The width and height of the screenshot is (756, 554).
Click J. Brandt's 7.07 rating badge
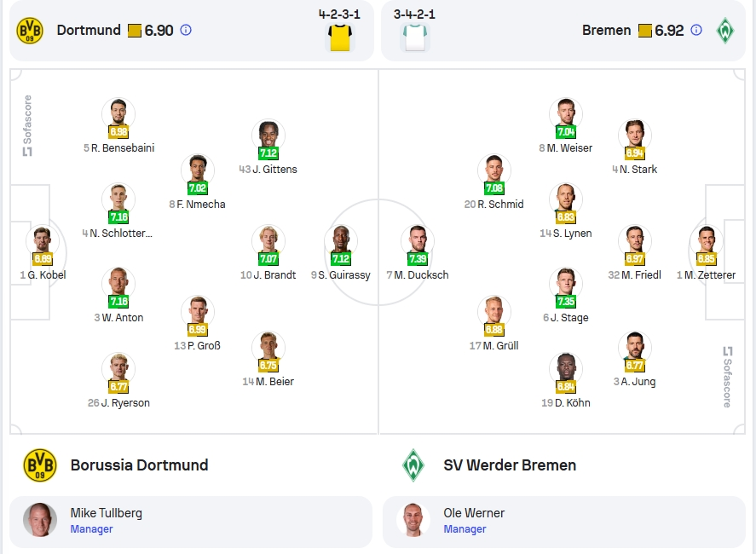coord(268,259)
